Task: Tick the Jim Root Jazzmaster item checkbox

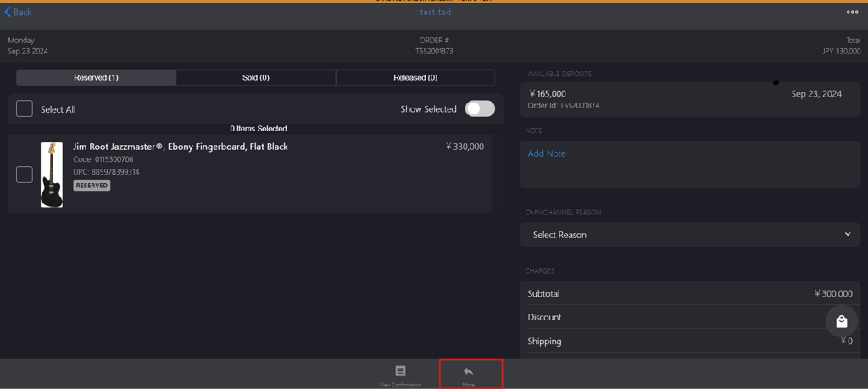Action: coord(25,175)
